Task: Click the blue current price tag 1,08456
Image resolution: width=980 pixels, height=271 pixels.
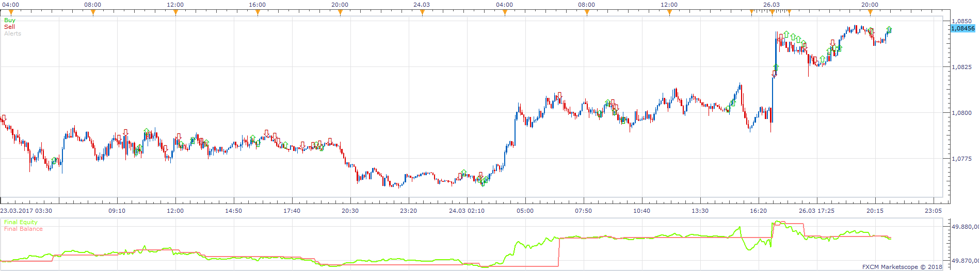Action: tap(962, 28)
